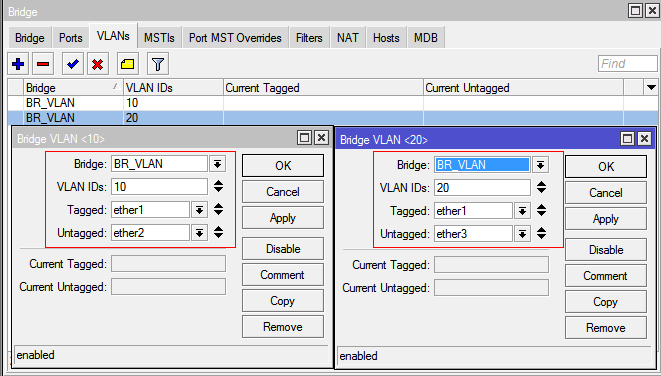Click the Bridge field in the VLAN 10 dialog

[x=159, y=164]
